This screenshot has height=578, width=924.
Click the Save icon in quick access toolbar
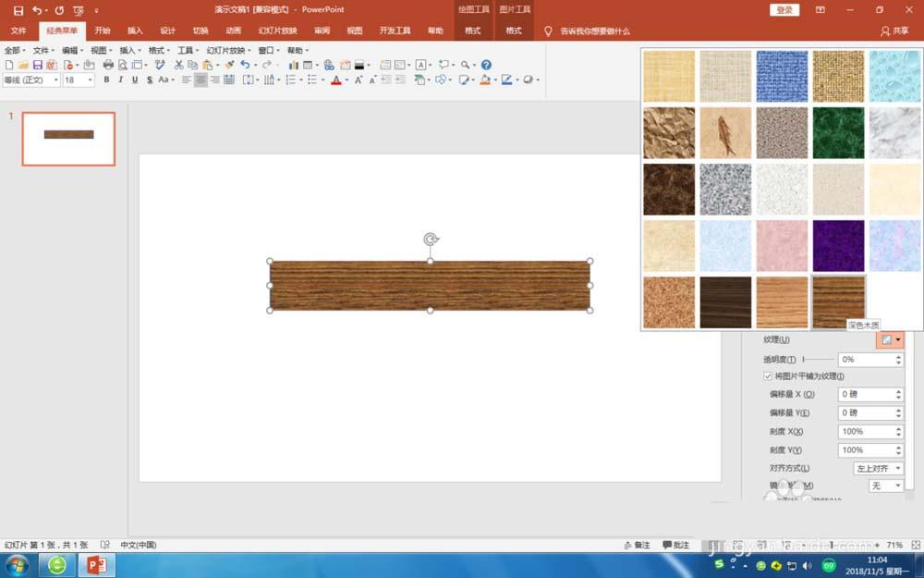pyautogui.click(x=18, y=10)
